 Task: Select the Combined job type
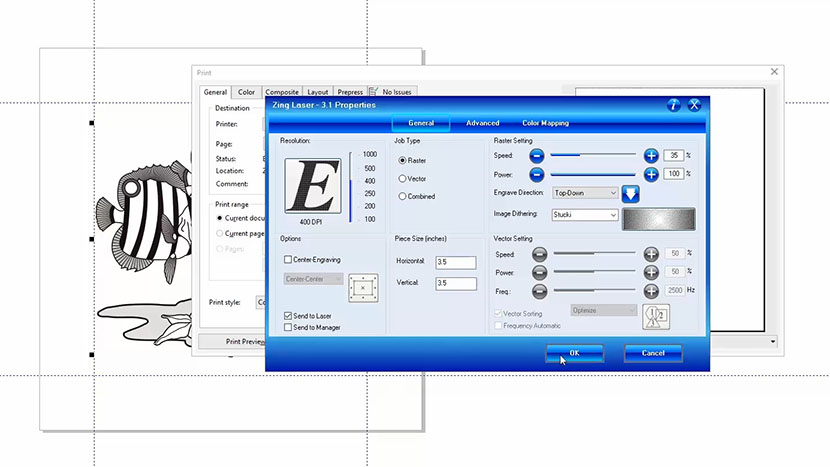[403, 196]
